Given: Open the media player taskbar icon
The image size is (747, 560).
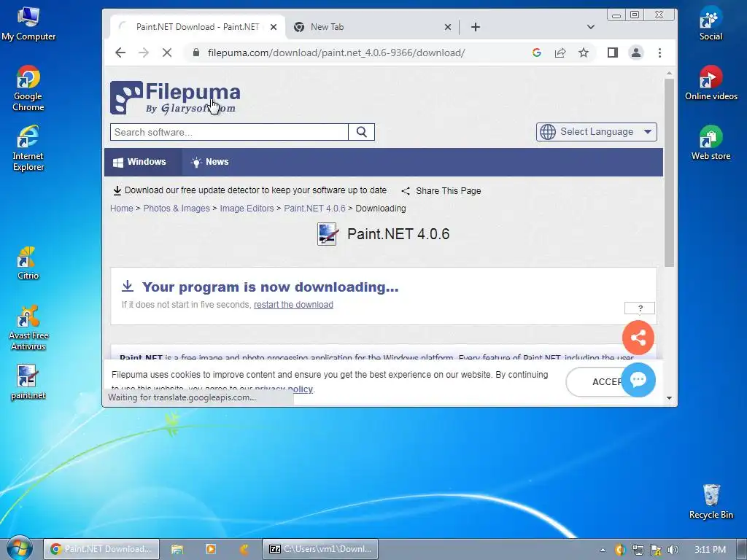Looking at the screenshot, I should tap(211, 549).
